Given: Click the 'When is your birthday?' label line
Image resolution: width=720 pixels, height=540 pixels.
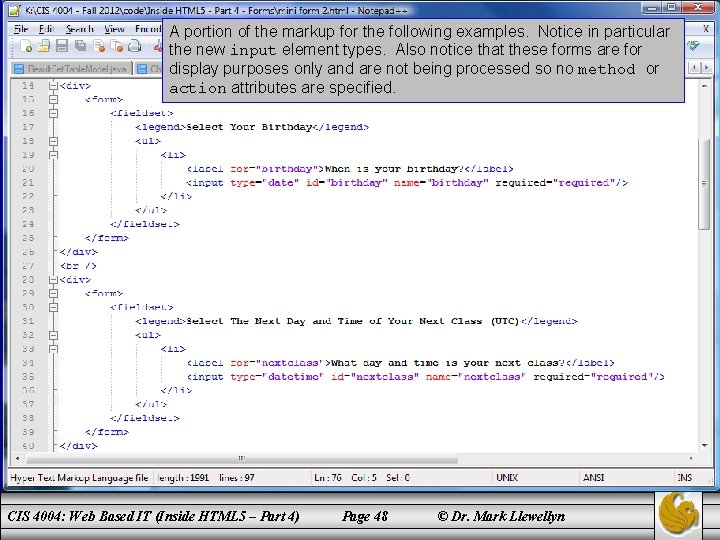Looking at the screenshot, I should coord(350,169).
